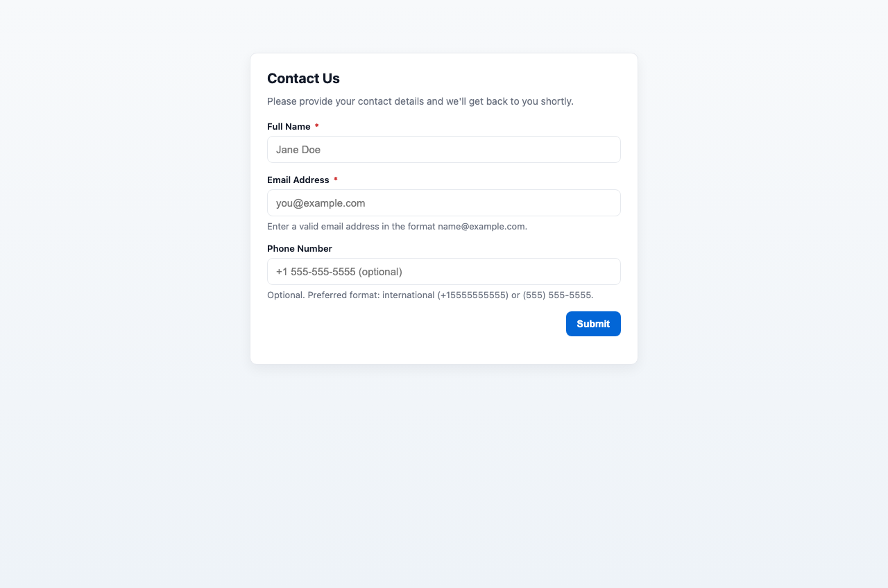Click the Phone Number label
Viewport: 888px width, 588px height.
click(x=300, y=248)
